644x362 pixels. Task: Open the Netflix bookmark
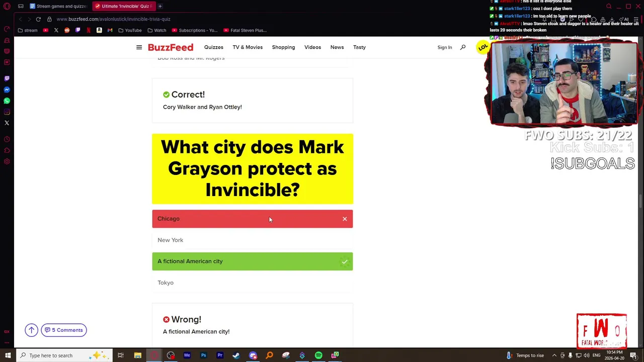click(89, 30)
